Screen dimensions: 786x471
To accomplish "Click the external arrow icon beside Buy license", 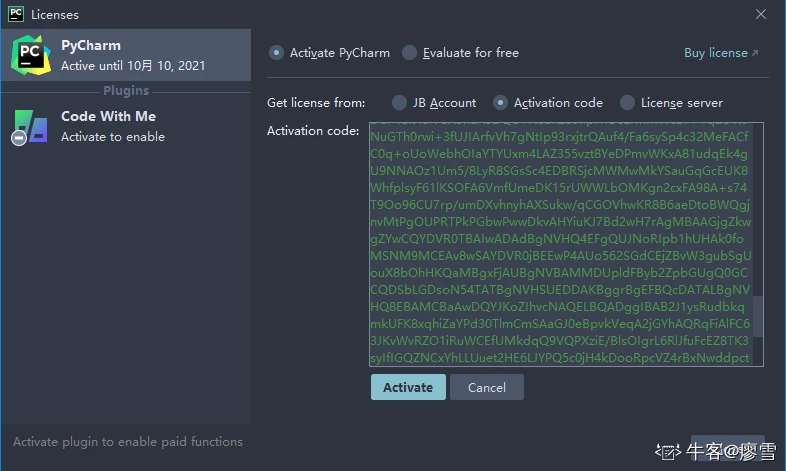I will pyautogui.click(x=754, y=53).
